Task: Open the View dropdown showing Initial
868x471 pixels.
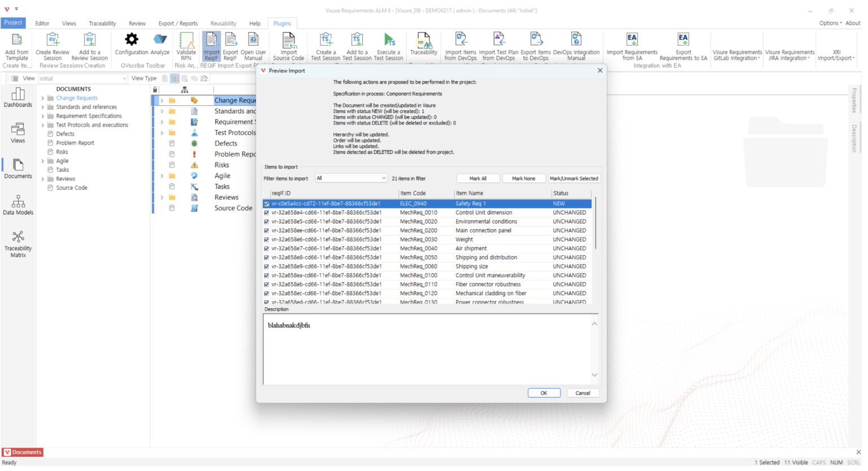Action: point(83,79)
